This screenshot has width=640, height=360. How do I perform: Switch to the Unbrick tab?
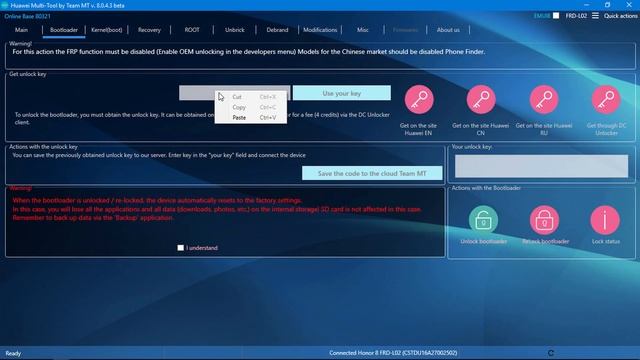pos(235,30)
